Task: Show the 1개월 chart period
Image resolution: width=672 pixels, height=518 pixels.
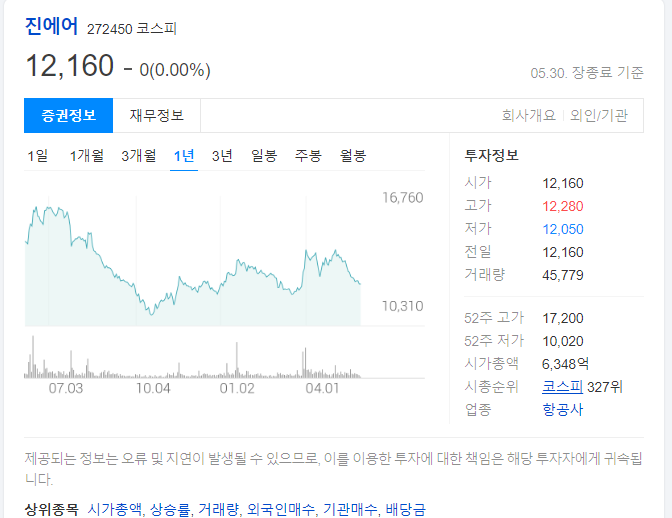Action: [87, 156]
